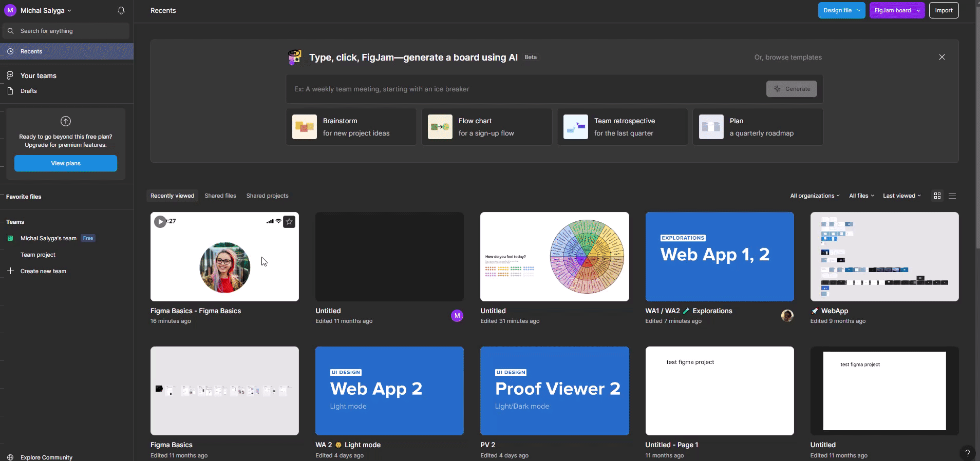Open the All files filter
The image size is (980, 461).
pyautogui.click(x=861, y=196)
